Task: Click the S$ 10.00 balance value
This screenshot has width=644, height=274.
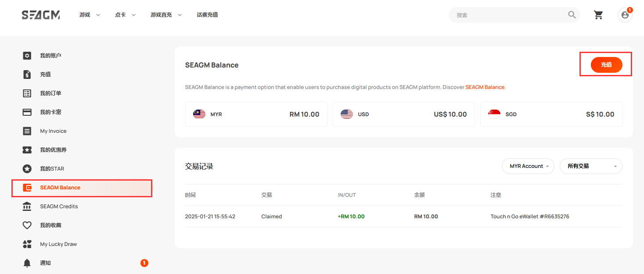Action: coord(600,114)
